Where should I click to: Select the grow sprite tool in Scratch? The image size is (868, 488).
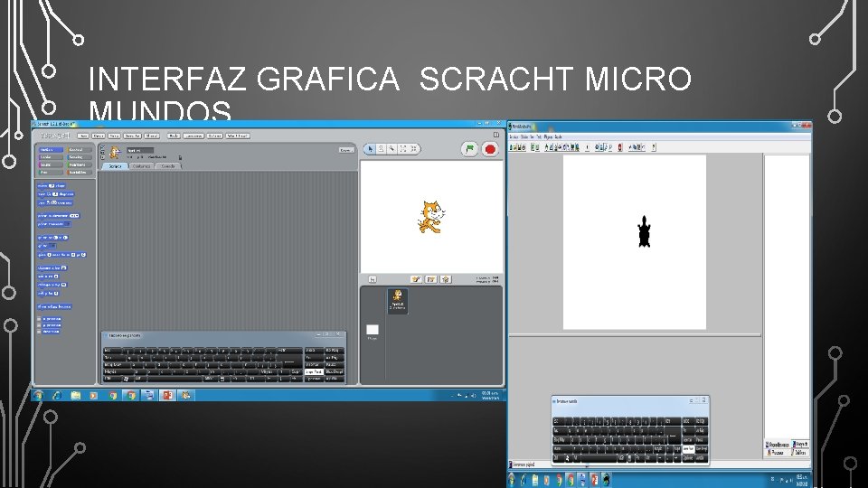(403, 149)
